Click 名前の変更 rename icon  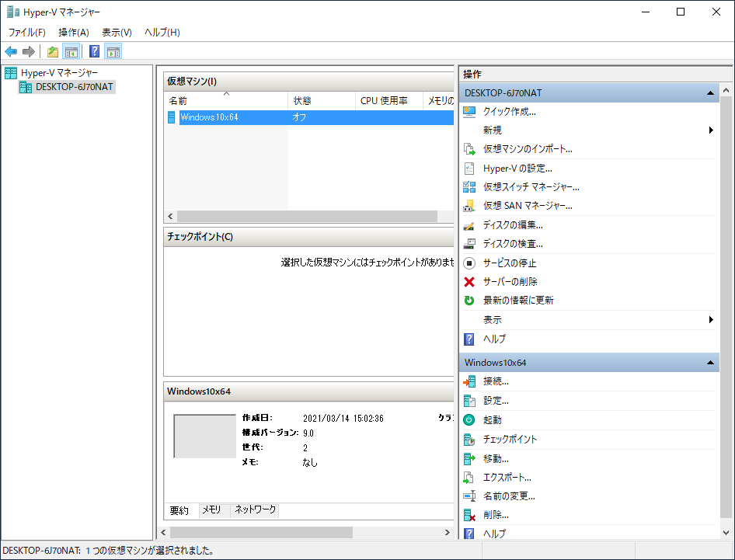(469, 496)
